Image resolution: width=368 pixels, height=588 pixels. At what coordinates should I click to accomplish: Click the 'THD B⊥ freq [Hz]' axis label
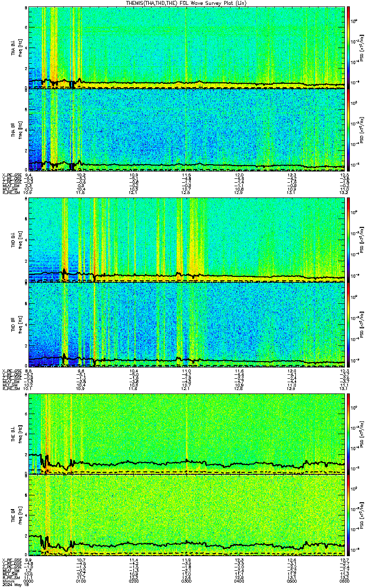(x=17, y=240)
